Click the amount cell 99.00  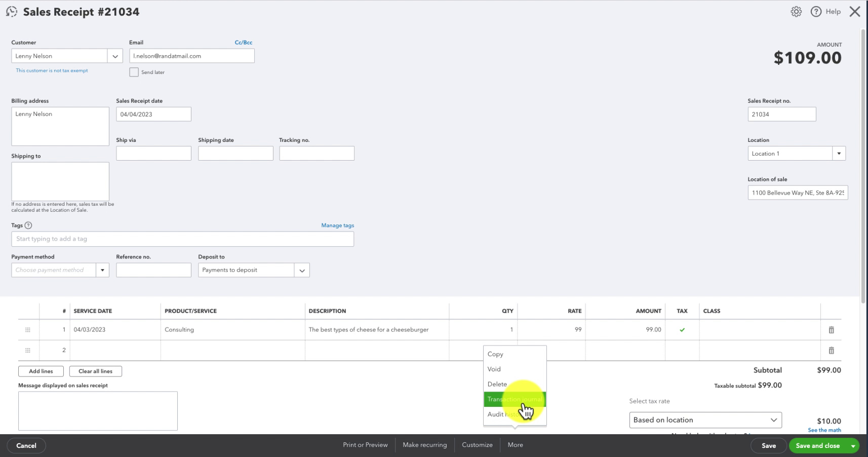(x=625, y=330)
